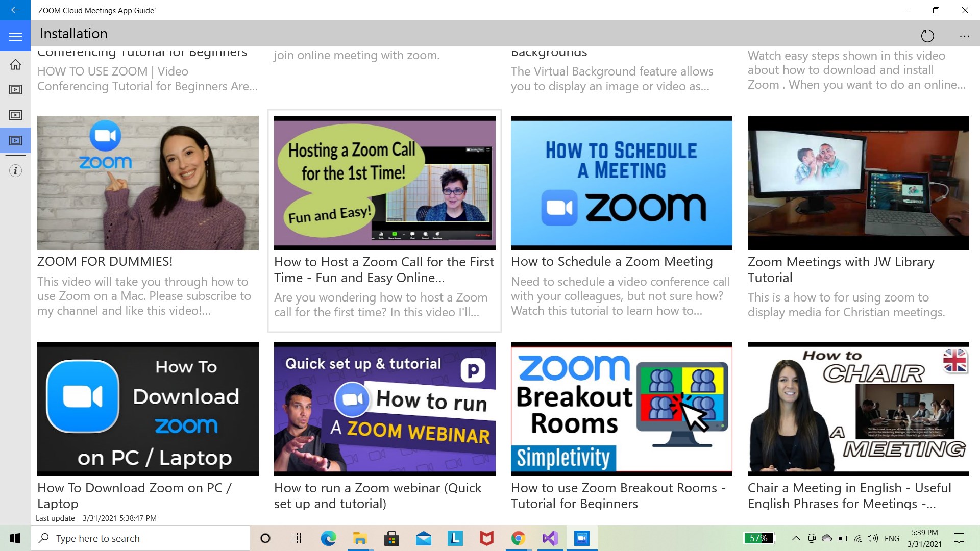
Task: Select the highlighted Installation sidebar icon
Action: point(15,140)
